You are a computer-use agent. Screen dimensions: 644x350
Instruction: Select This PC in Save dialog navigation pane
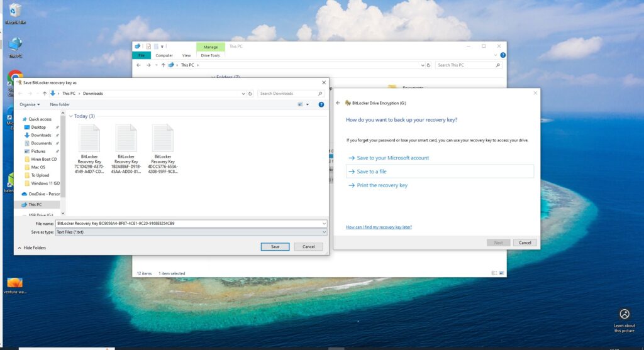tap(35, 205)
